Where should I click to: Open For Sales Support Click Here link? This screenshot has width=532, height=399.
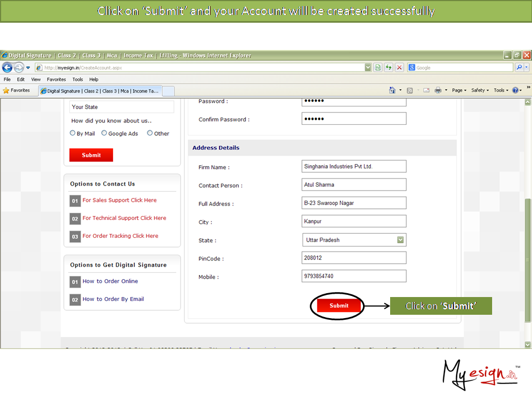[119, 200]
